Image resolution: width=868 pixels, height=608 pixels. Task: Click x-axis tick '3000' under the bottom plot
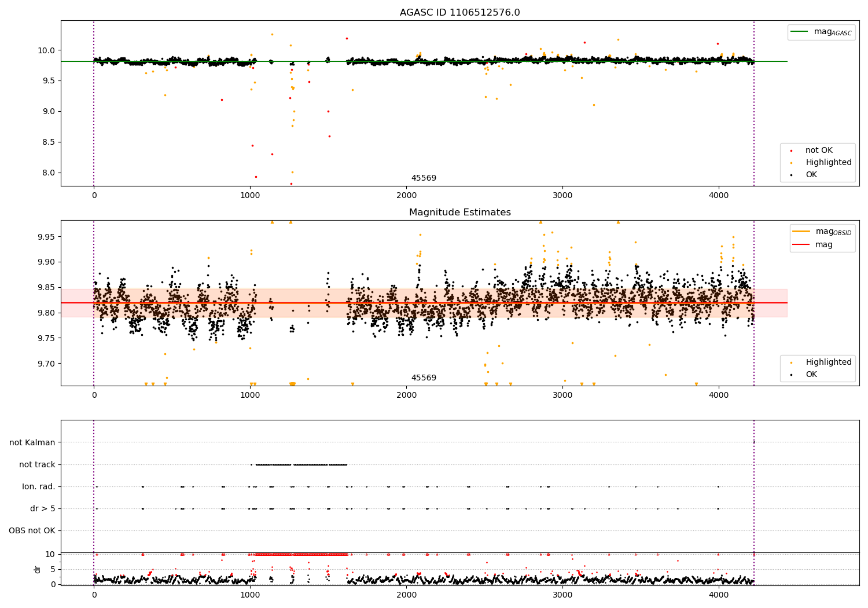(562, 595)
